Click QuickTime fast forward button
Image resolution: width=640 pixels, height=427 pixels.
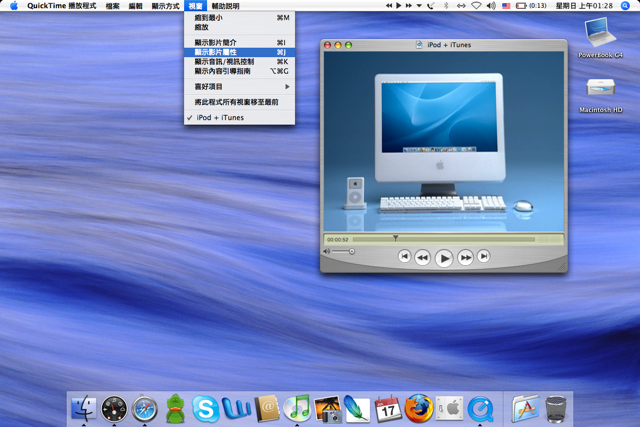click(x=465, y=257)
